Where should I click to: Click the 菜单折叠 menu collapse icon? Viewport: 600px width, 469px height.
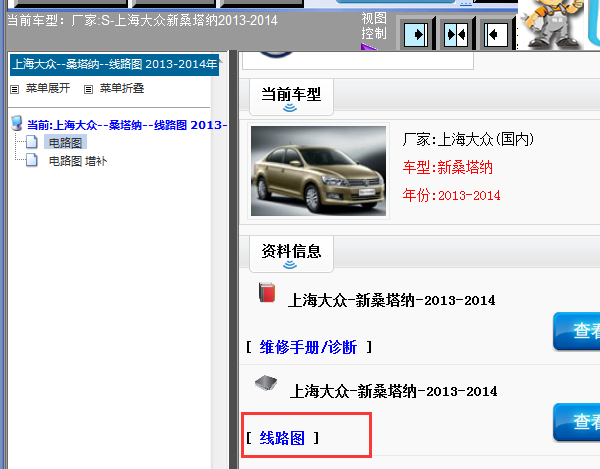coord(88,90)
